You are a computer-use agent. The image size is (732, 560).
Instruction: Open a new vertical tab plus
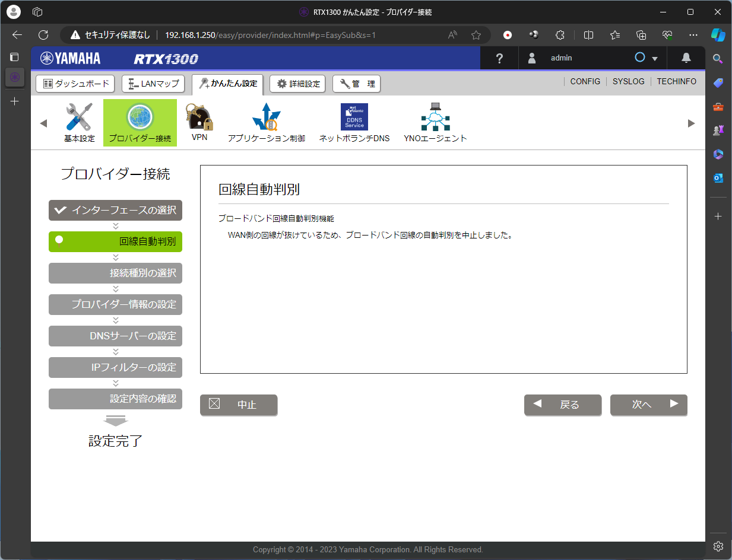click(15, 101)
